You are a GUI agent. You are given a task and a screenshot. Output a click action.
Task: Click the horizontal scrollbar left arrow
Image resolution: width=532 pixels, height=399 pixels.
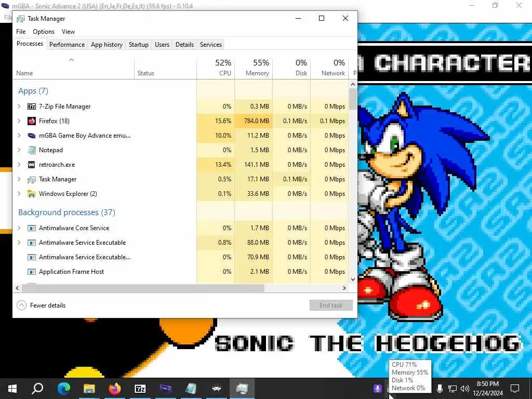(17, 288)
